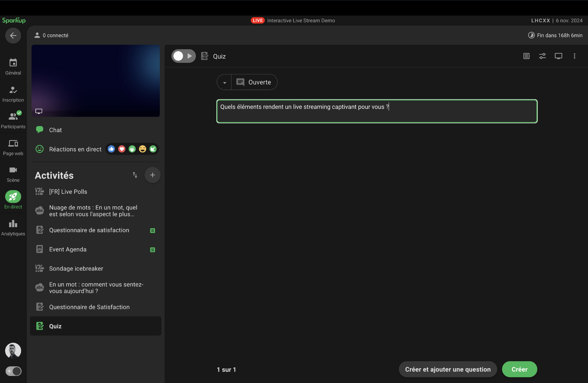
Task: Open the En direct rocket section
Action: [x=13, y=200]
